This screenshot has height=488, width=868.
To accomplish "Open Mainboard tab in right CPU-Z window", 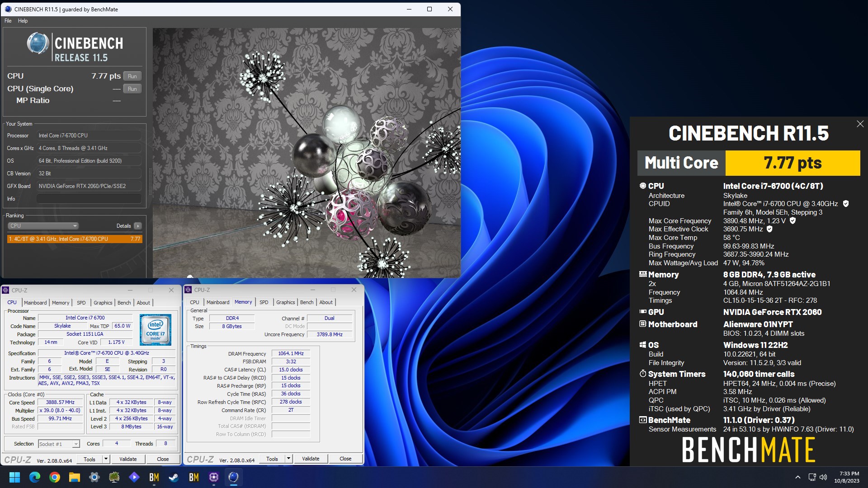I will [218, 302].
